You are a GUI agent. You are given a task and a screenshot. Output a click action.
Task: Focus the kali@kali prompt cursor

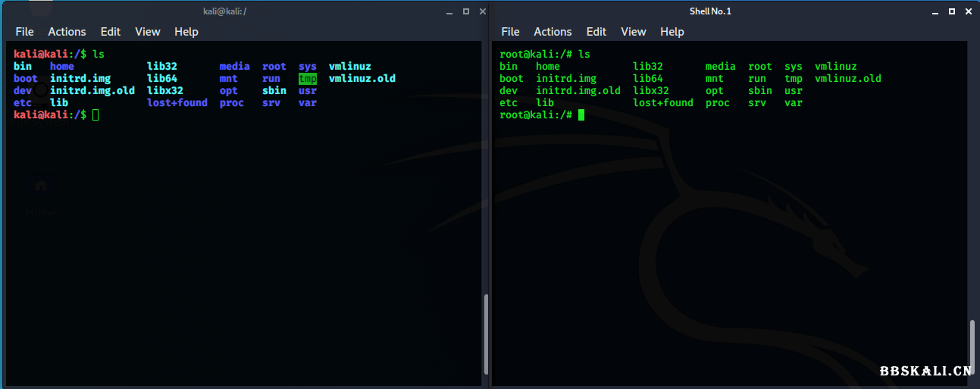coord(95,115)
